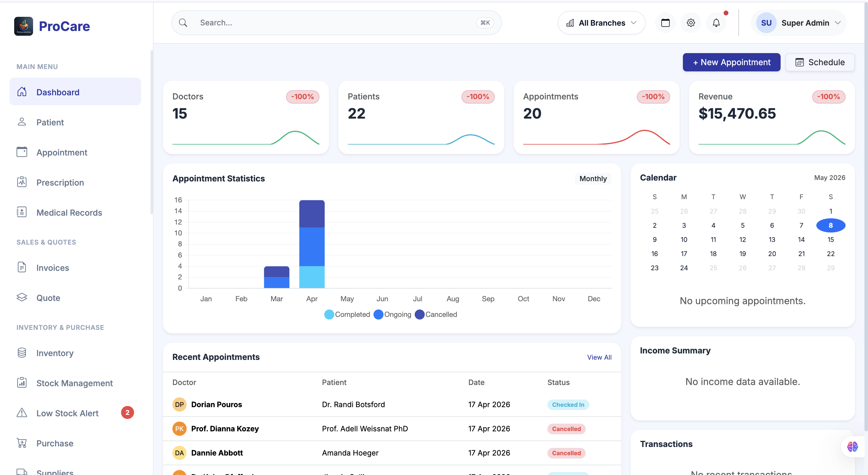Click patient name Dr. Randi Botsford
The height and width of the screenshot is (475, 868).
coord(353,404)
